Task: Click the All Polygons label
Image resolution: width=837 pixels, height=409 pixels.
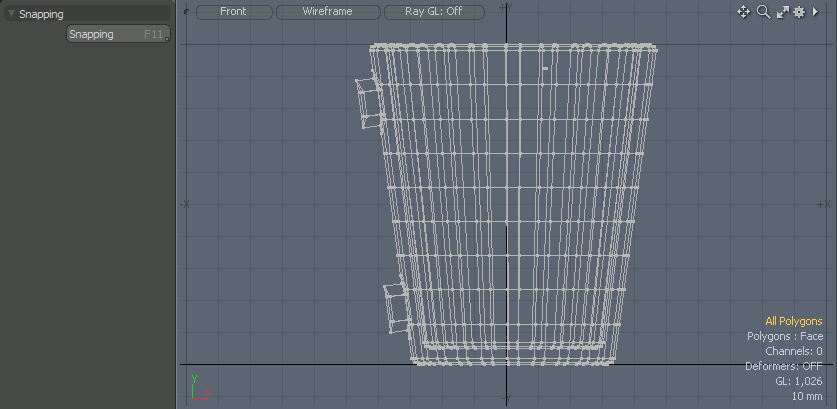Action: point(793,322)
